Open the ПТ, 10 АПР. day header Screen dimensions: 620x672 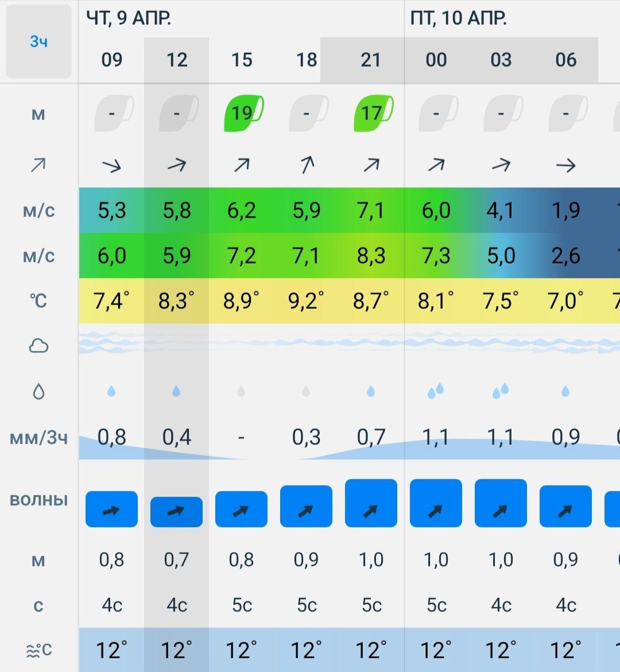[459, 19]
